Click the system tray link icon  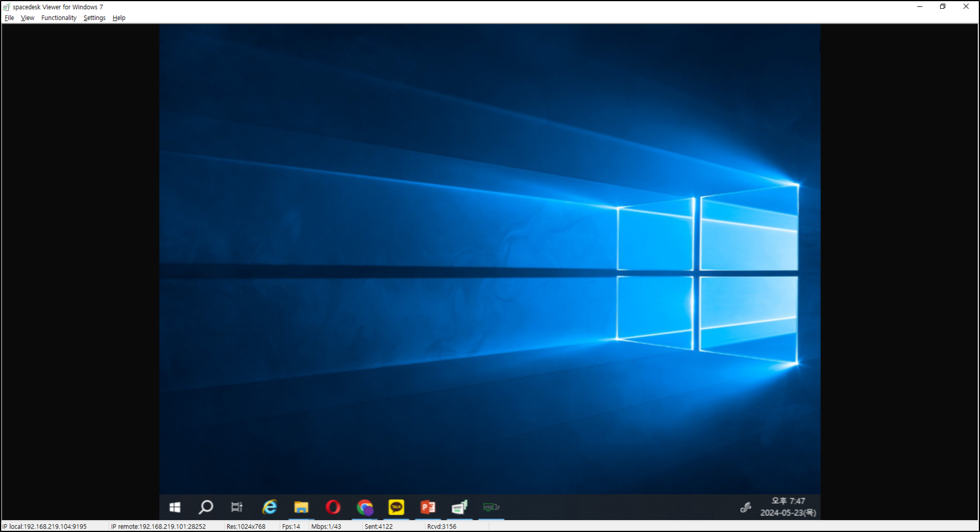click(746, 507)
